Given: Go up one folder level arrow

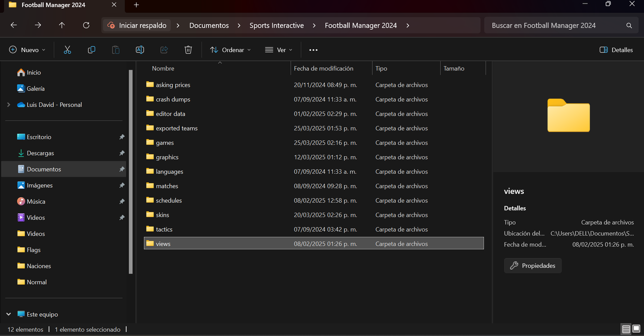Looking at the screenshot, I should pyautogui.click(x=62, y=25).
